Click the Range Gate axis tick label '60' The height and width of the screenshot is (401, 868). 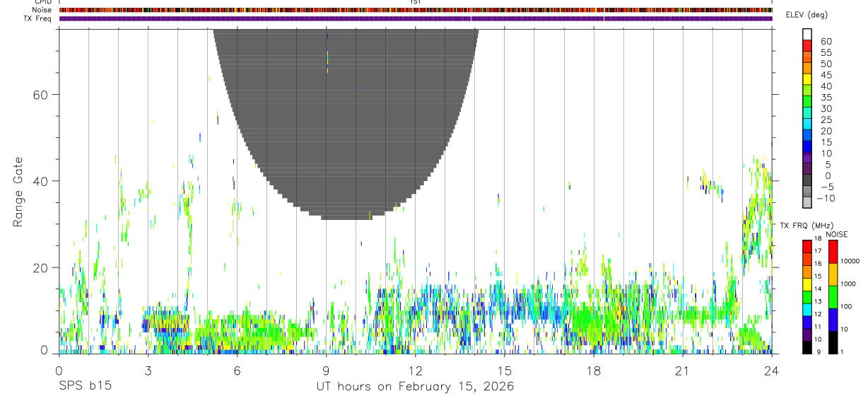[42, 95]
